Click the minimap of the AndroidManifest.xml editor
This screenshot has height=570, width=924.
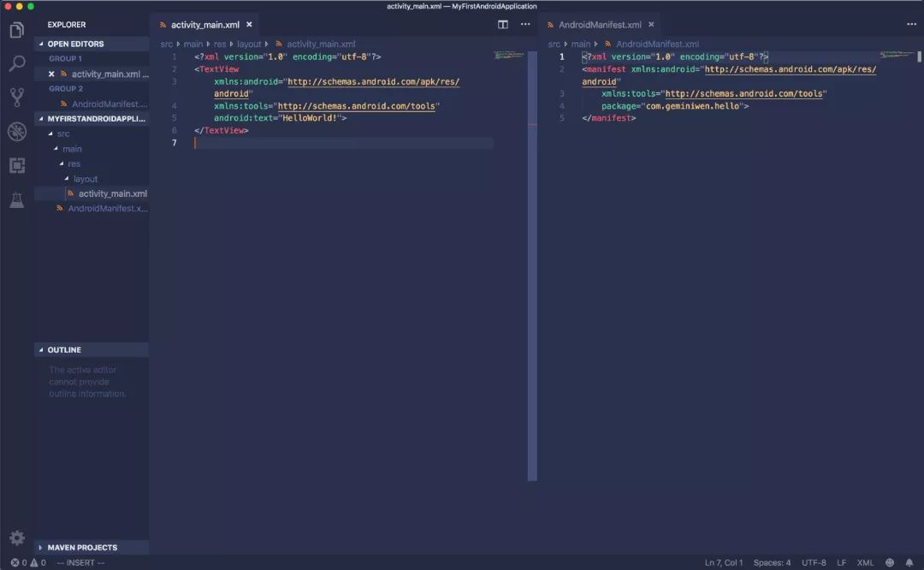(897, 55)
